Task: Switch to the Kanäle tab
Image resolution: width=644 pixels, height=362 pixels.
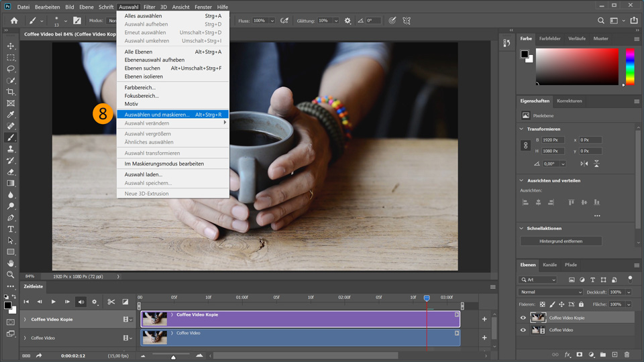Action: [549, 265]
